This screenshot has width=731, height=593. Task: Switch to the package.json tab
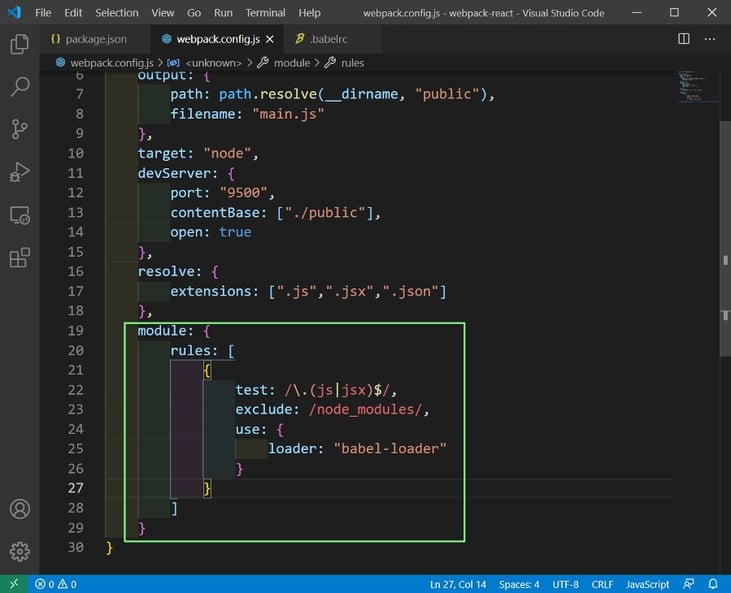95,39
